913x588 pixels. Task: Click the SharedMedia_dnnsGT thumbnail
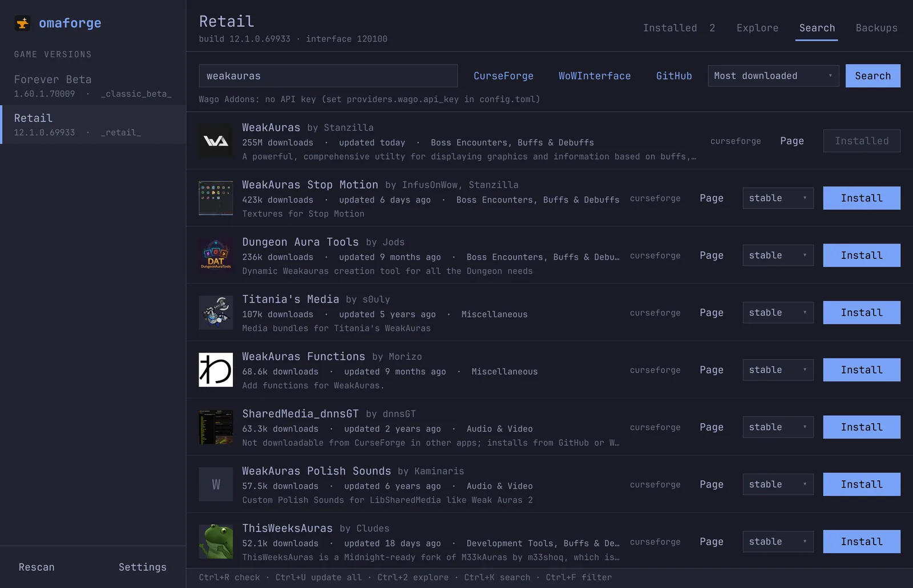point(216,427)
